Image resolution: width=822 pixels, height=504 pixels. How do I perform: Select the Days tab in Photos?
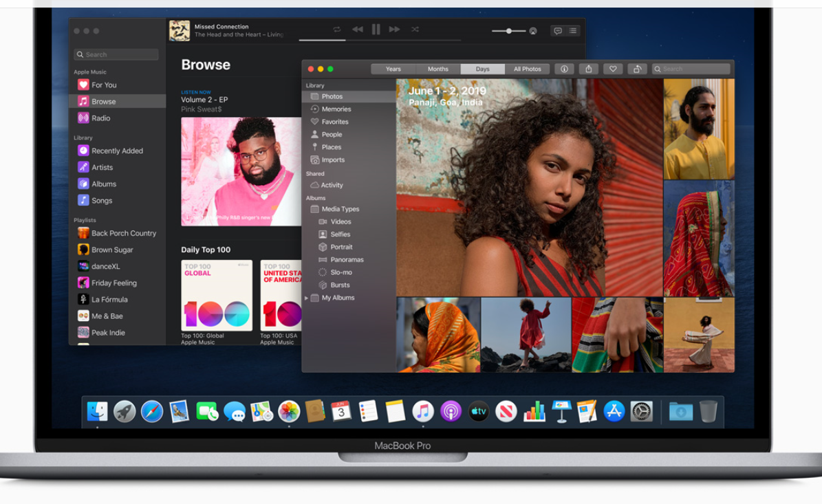click(x=483, y=69)
